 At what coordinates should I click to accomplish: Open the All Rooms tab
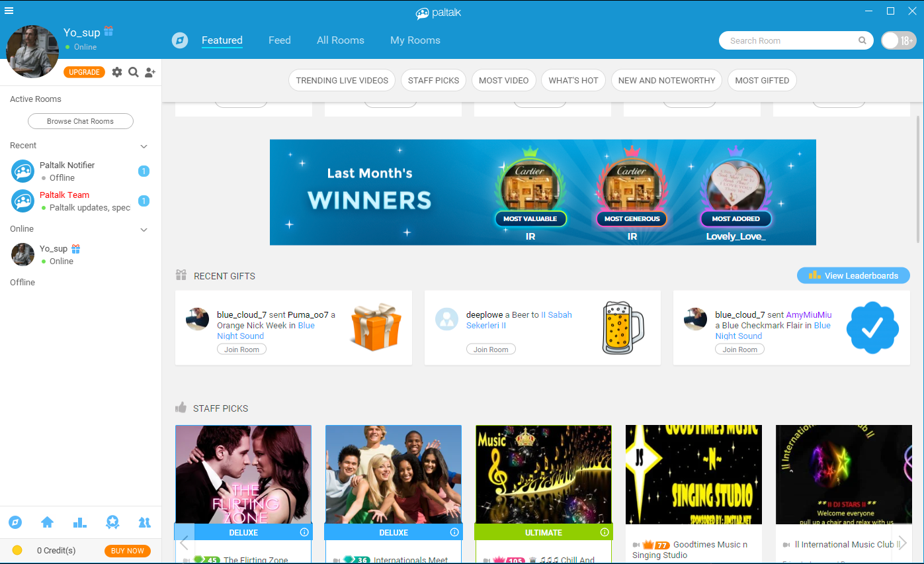341,40
